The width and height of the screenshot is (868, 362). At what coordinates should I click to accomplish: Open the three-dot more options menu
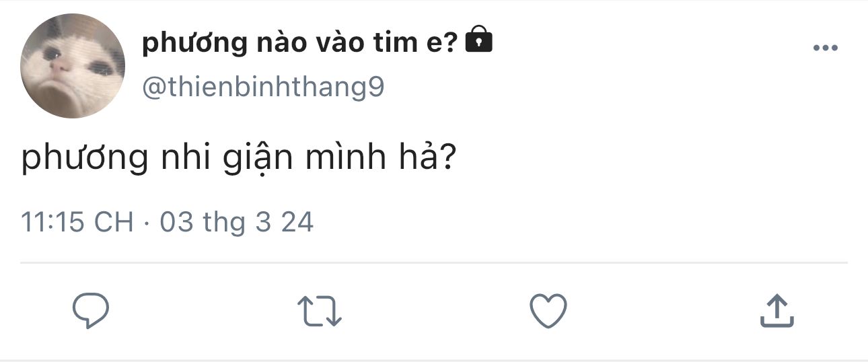coord(826,48)
